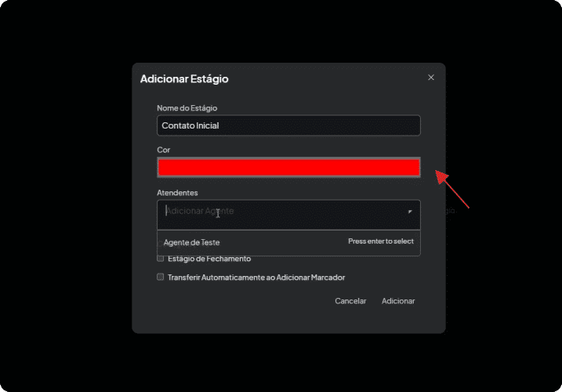Collapse the Atendentes dropdown arrow

pyautogui.click(x=410, y=212)
